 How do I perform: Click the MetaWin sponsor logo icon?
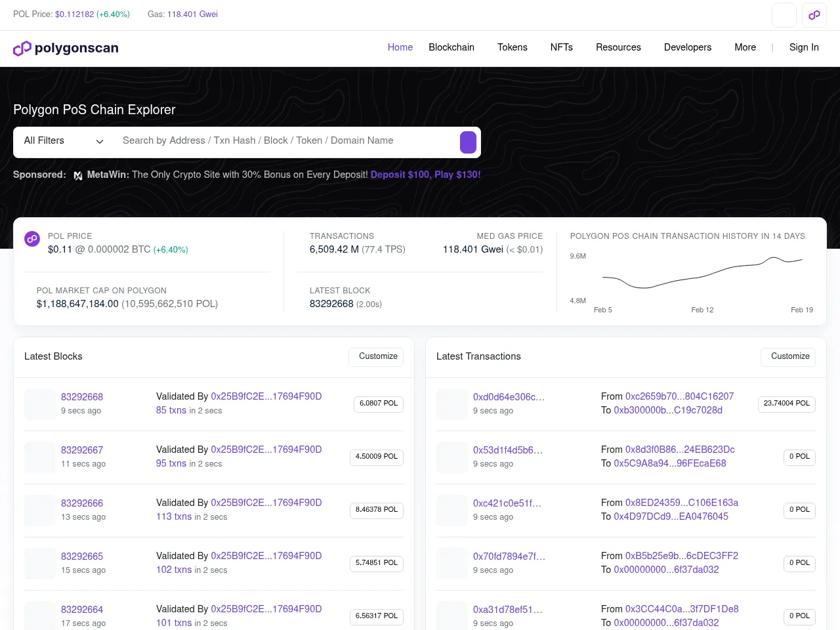(78, 175)
